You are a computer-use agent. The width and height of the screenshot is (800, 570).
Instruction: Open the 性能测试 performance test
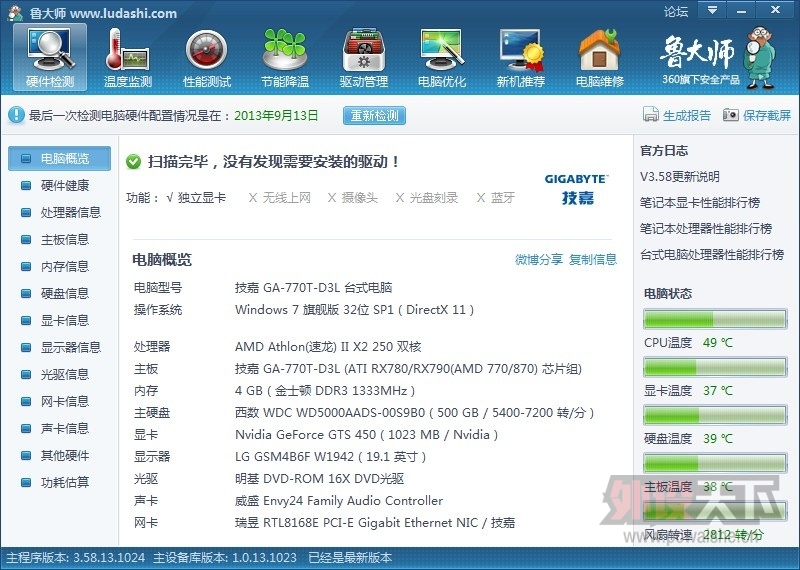207,58
